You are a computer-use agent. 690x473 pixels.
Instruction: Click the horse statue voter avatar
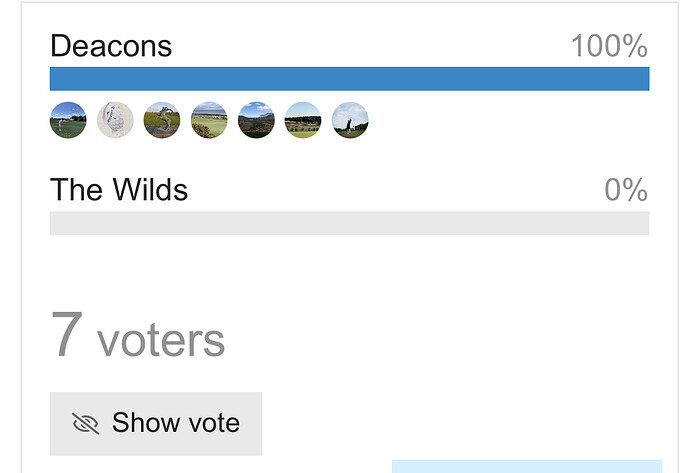point(162,120)
